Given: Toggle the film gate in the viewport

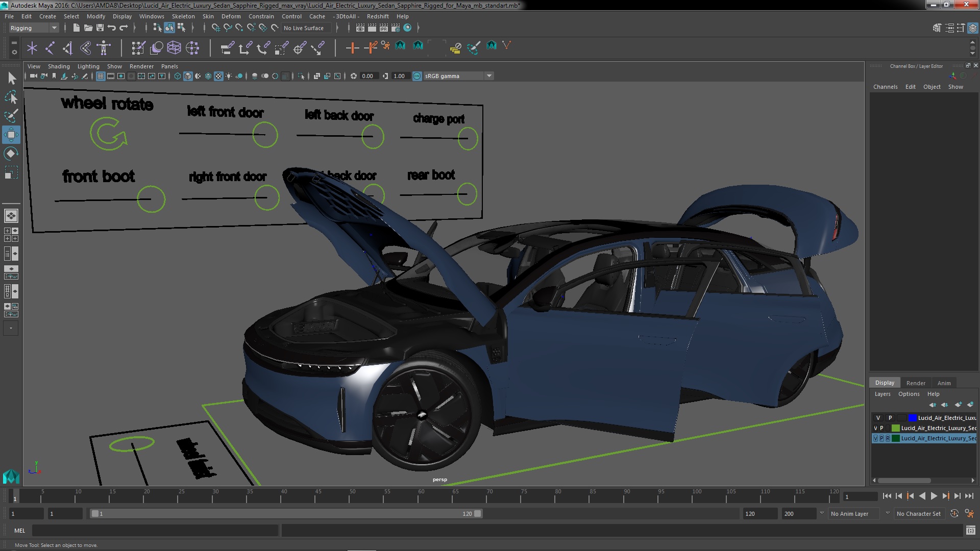Looking at the screenshot, I should point(111,76).
